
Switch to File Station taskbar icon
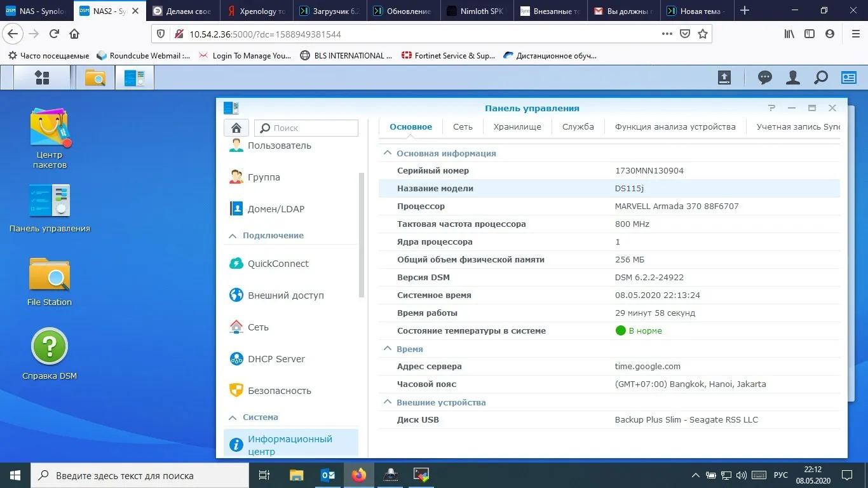tap(95, 78)
